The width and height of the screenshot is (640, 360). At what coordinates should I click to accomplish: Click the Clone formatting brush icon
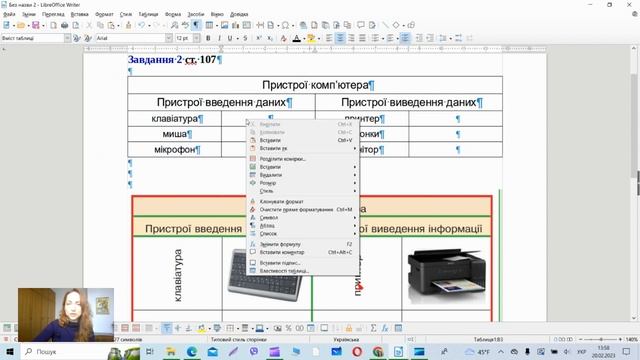128,25
